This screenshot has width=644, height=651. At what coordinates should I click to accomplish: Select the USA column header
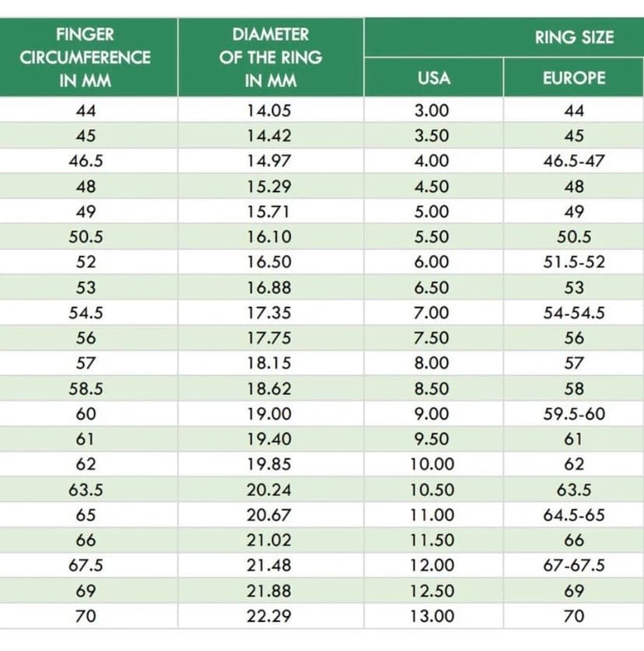[x=433, y=78]
